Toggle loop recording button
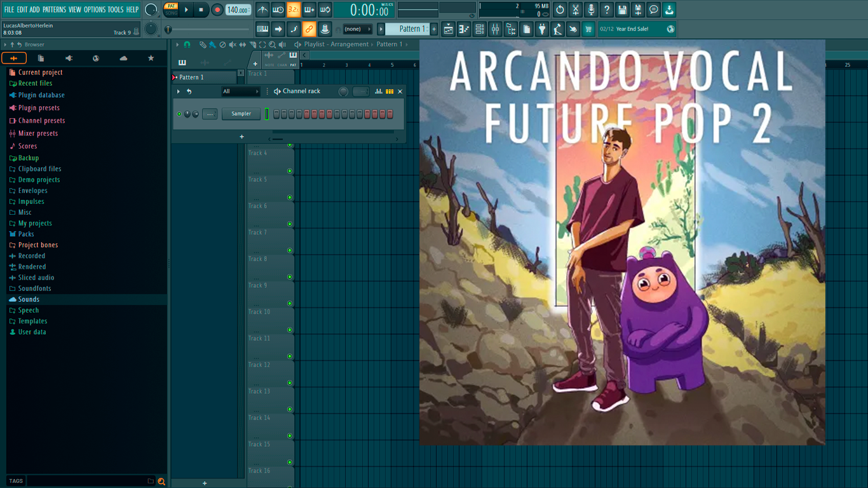 pos(325,10)
